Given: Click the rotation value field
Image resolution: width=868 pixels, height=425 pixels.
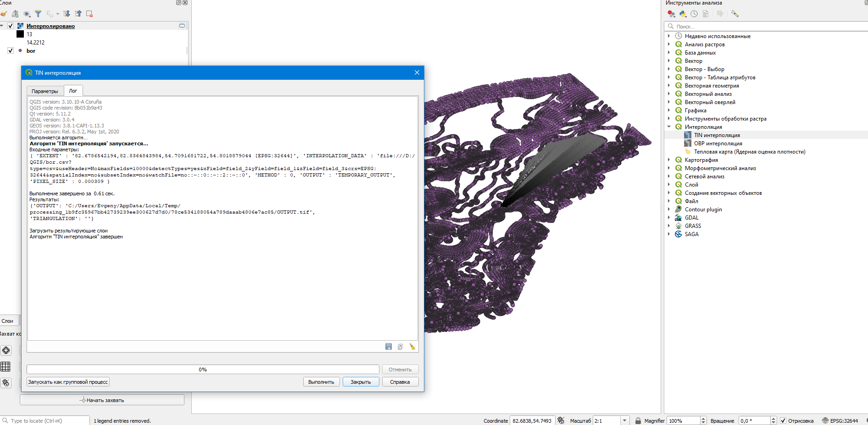Looking at the screenshot, I should click(x=755, y=420).
